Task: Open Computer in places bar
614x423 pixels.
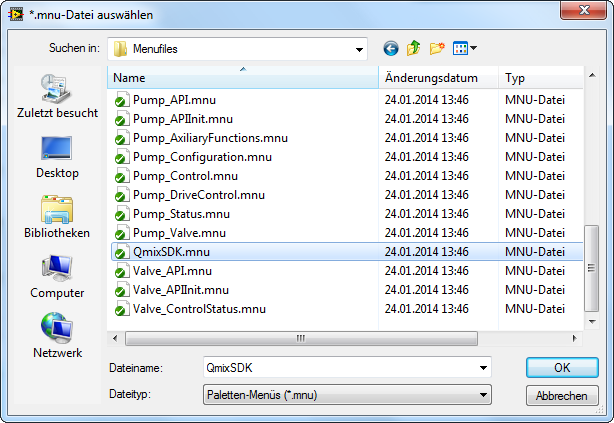Action: click(57, 277)
